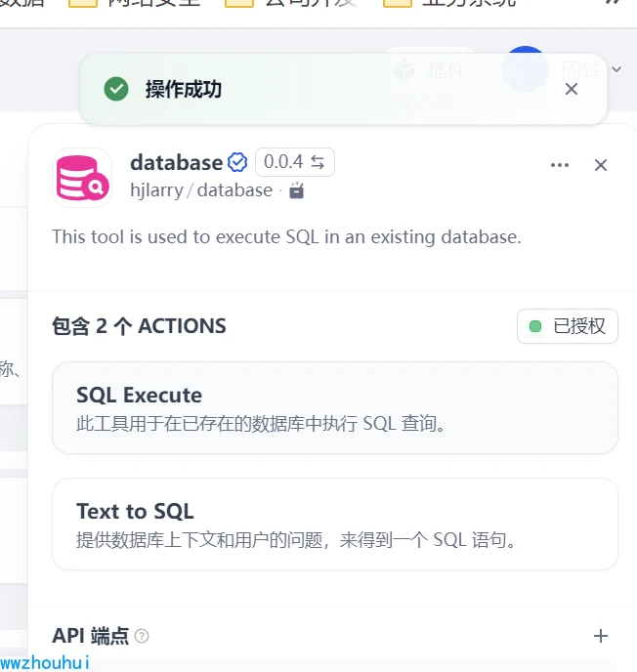Open the three-dot more options menu
This screenshot has width=637, height=672.
pyautogui.click(x=560, y=165)
